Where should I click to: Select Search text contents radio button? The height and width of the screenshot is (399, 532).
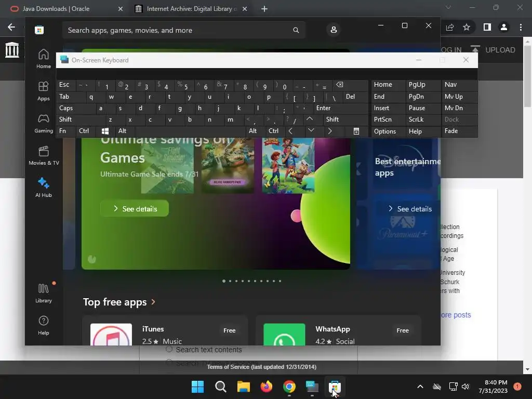click(x=169, y=349)
